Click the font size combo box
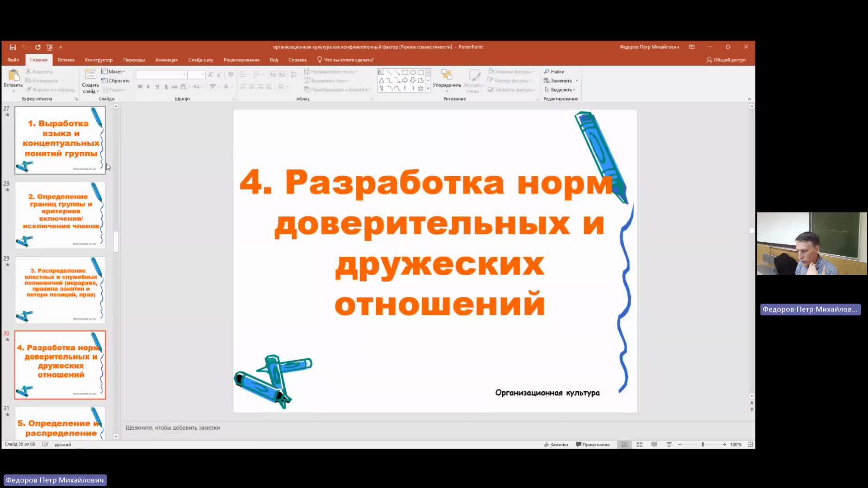 click(x=196, y=75)
